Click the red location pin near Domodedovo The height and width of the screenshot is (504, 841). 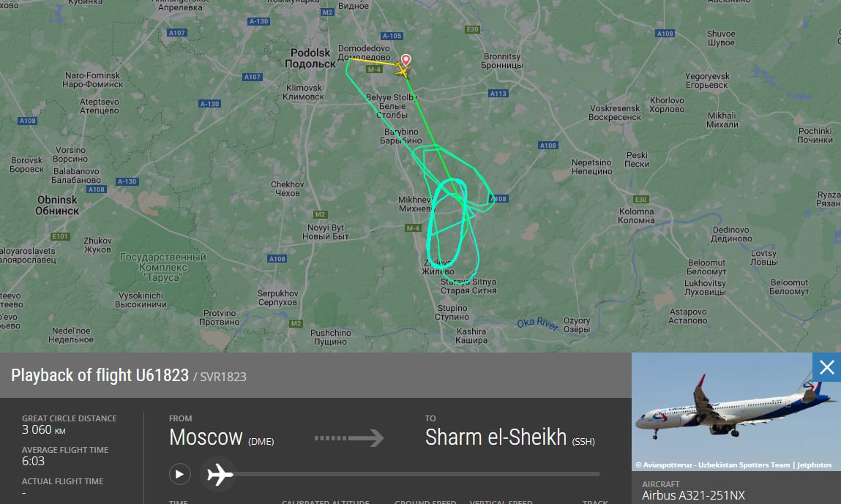click(406, 59)
